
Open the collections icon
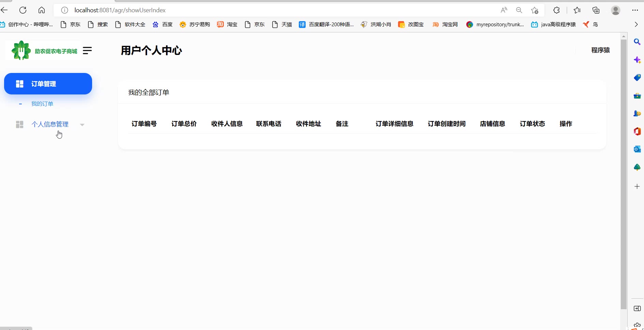(x=596, y=10)
